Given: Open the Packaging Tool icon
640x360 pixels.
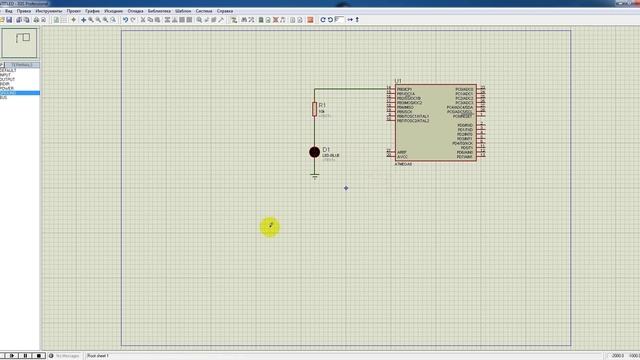Looking at the screenshot, I should 214,20.
